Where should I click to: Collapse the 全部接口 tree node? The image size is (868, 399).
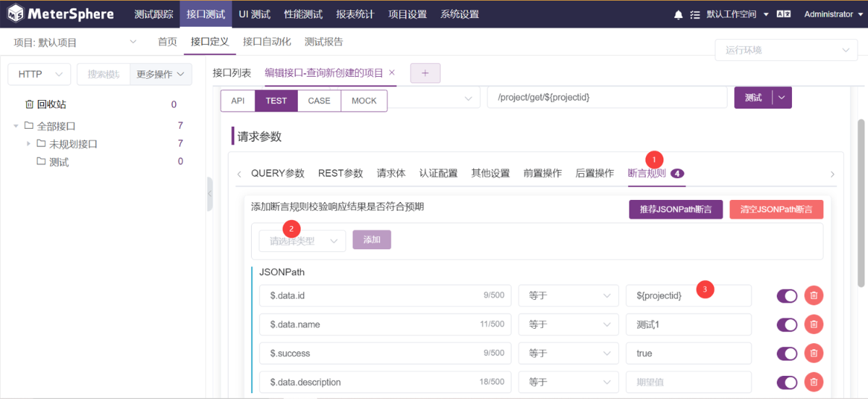16,126
